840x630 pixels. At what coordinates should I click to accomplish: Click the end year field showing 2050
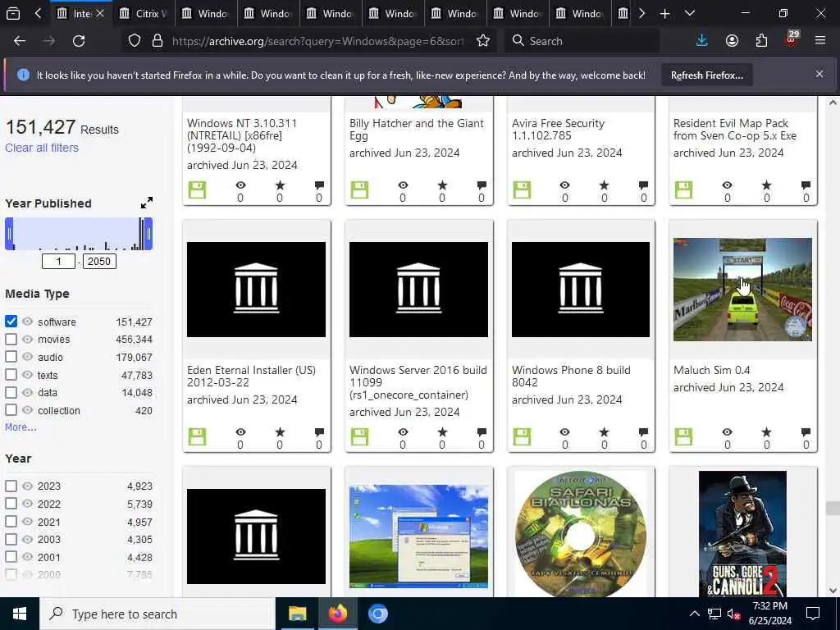click(x=99, y=262)
